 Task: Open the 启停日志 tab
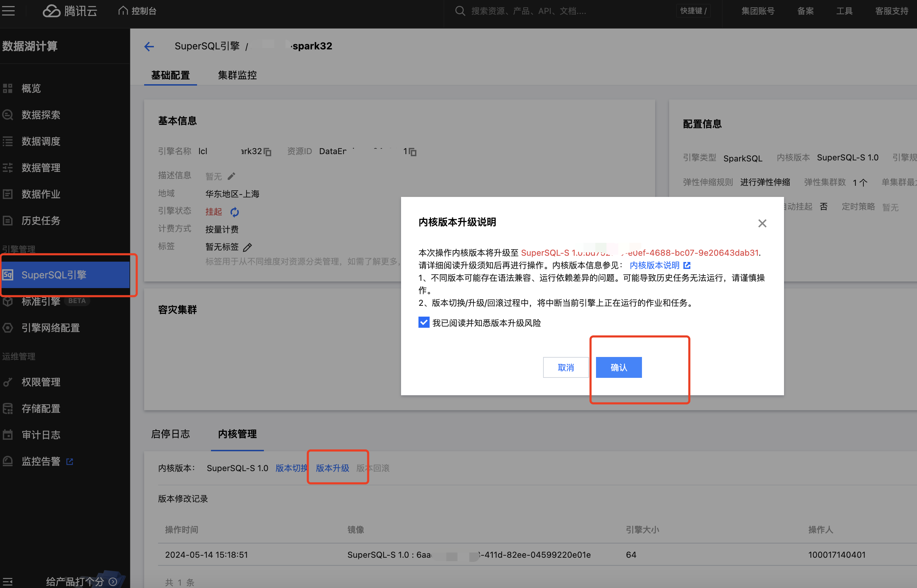170,434
